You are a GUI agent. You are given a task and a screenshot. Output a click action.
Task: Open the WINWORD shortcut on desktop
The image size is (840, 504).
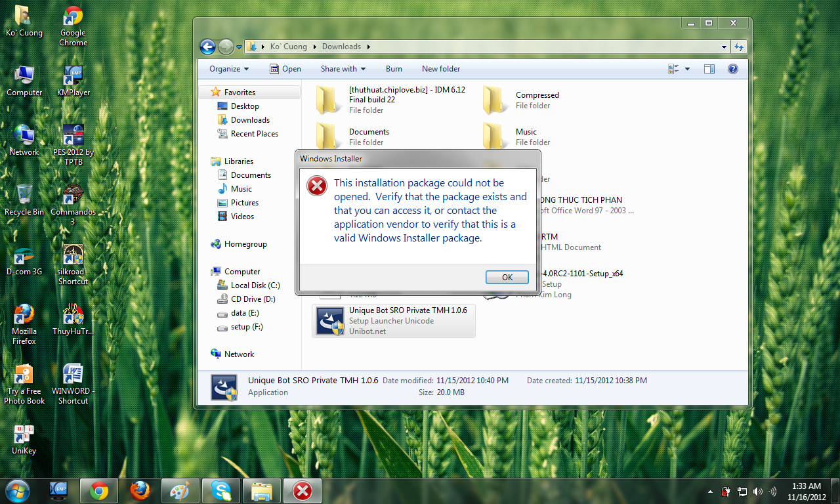[73, 384]
